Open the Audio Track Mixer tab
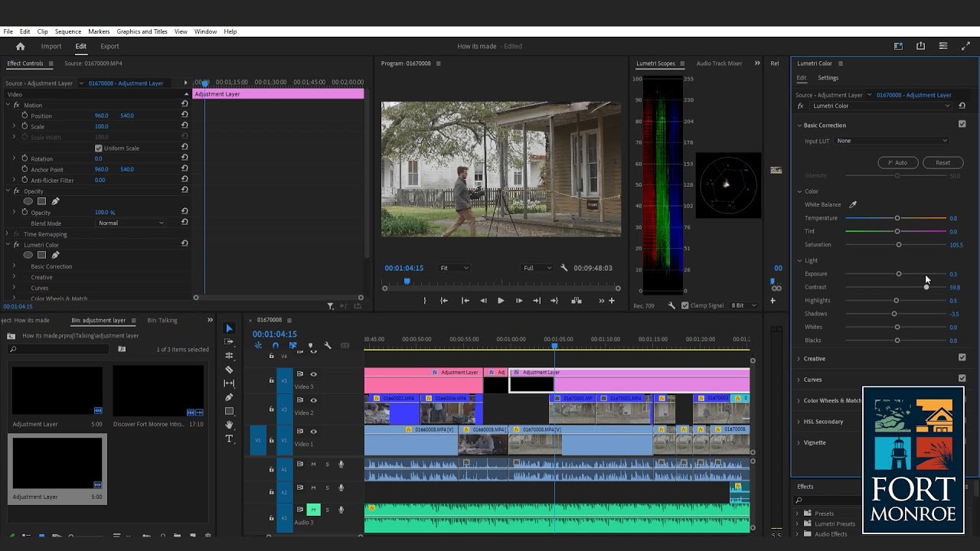This screenshot has height=551, width=980. pos(719,64)
